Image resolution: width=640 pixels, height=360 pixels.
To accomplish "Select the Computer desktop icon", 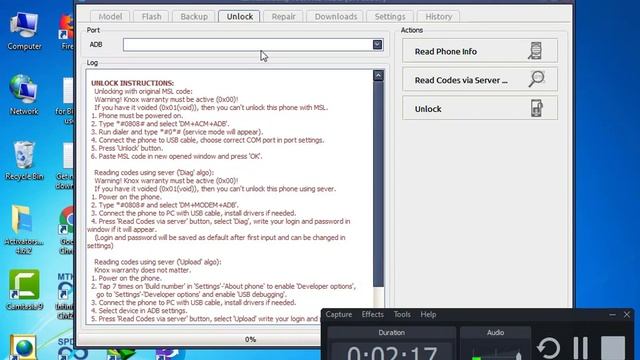I will 24,31.
